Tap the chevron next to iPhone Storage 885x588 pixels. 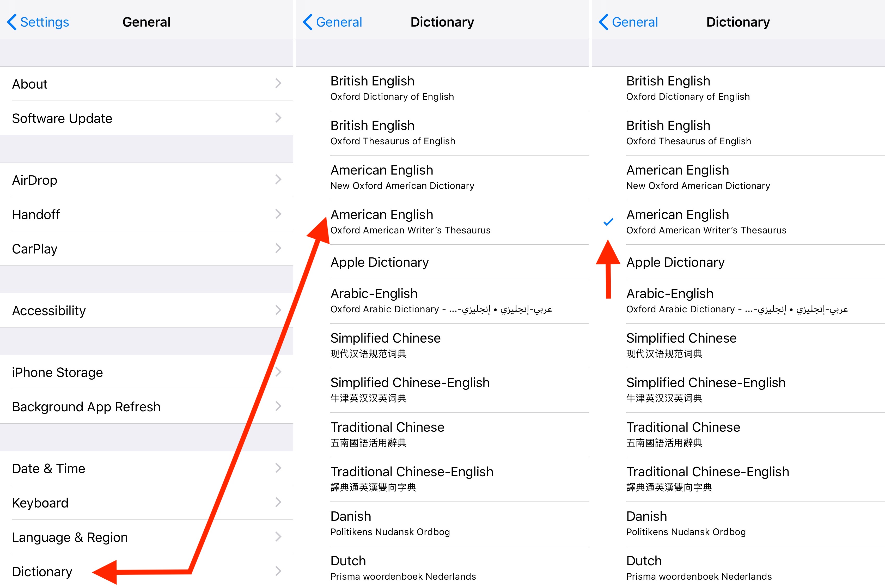pos(278,372)
